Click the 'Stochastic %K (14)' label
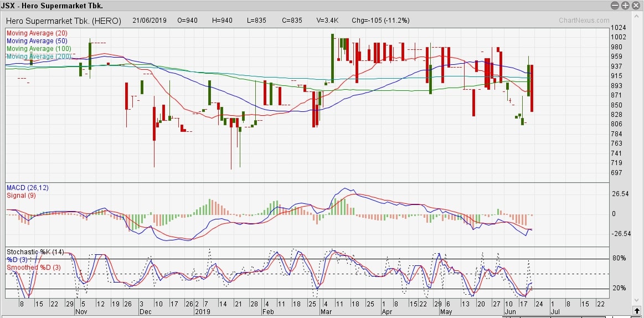Screen dimensions: 644x318 click(35, 252)
